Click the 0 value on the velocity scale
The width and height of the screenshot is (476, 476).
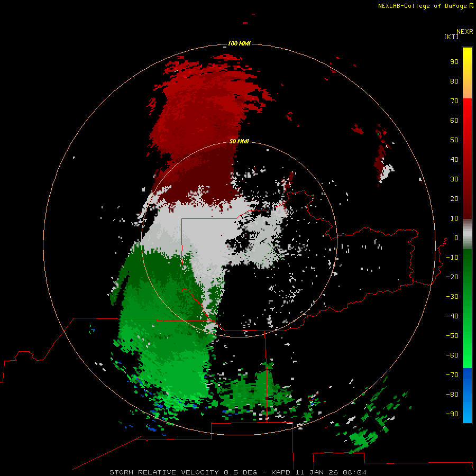click(x=456, y=237)
